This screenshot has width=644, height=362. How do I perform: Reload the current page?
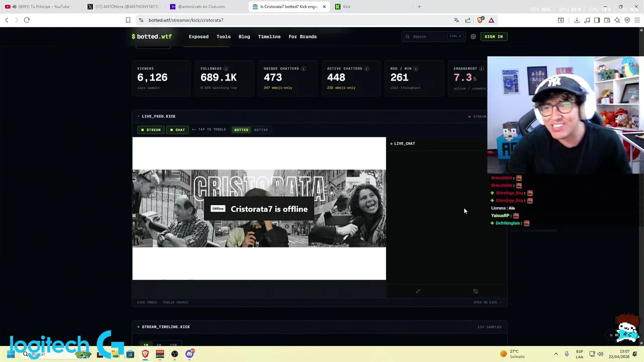coord(27,20)
